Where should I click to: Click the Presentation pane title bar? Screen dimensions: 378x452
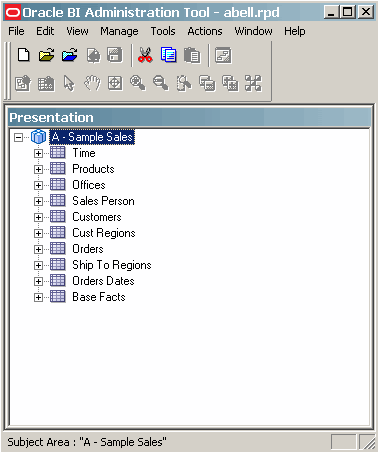tap(189, 117)
